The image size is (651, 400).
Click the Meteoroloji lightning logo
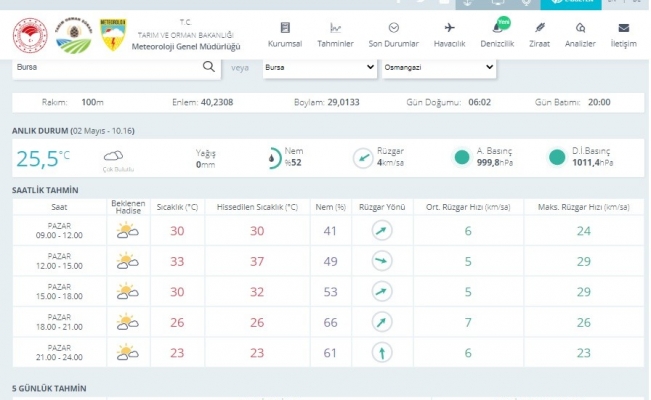click(x=115, y=36)
